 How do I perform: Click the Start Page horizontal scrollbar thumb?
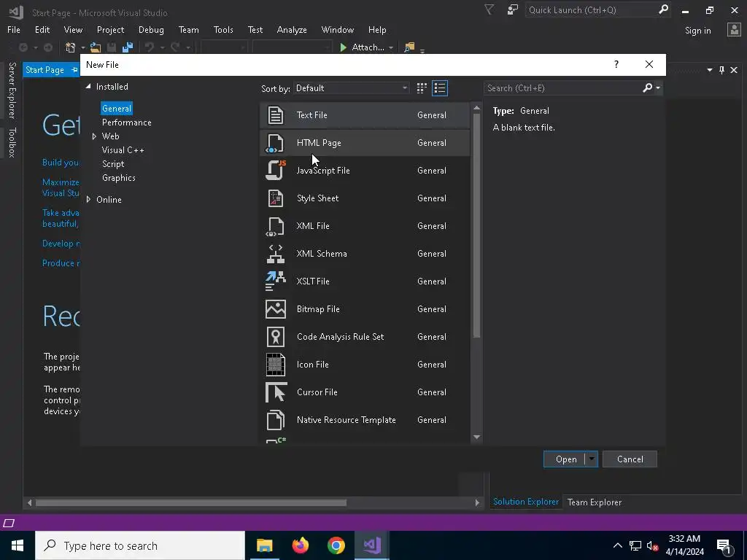pos(190,502)
